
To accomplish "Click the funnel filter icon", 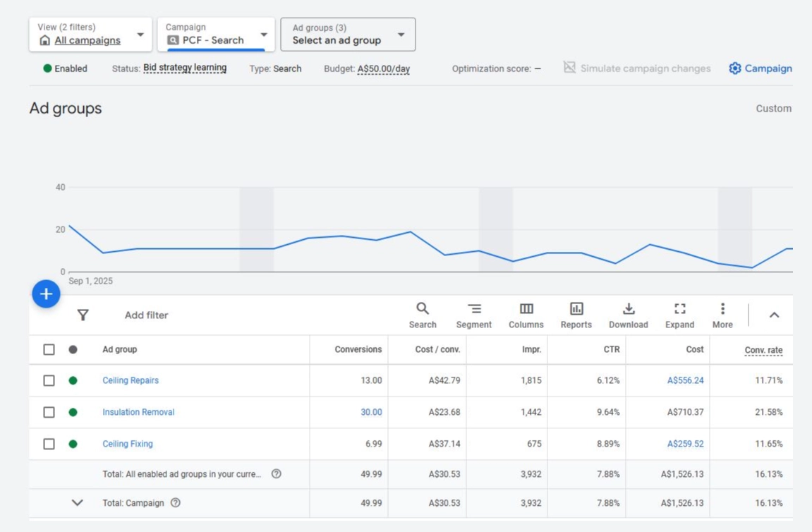I will coord(83,315).
